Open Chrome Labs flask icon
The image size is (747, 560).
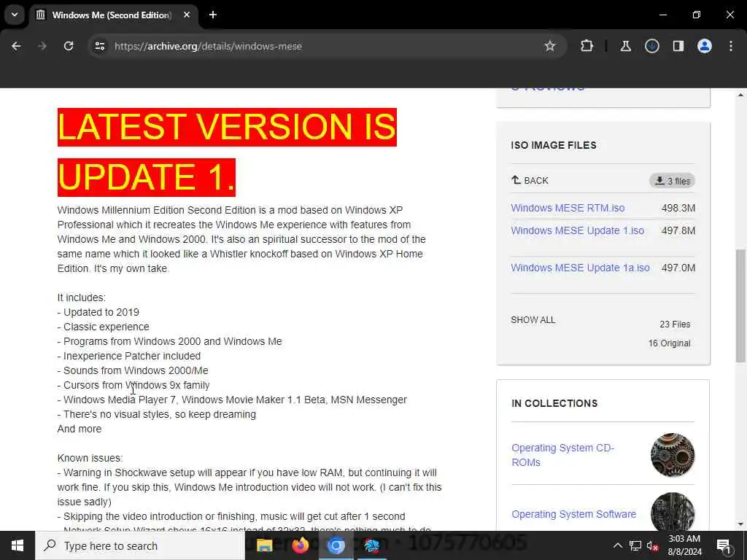(625, 46)
